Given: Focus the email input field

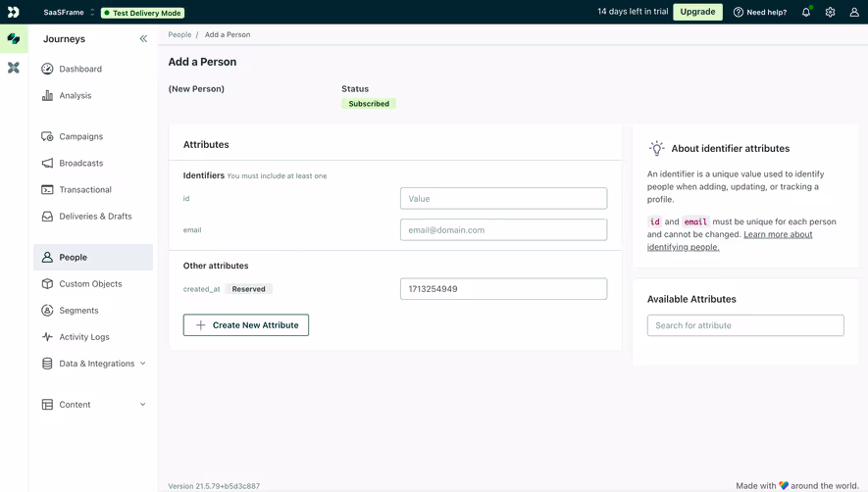Looking at the screenshot, I should [x=503, y=229].
